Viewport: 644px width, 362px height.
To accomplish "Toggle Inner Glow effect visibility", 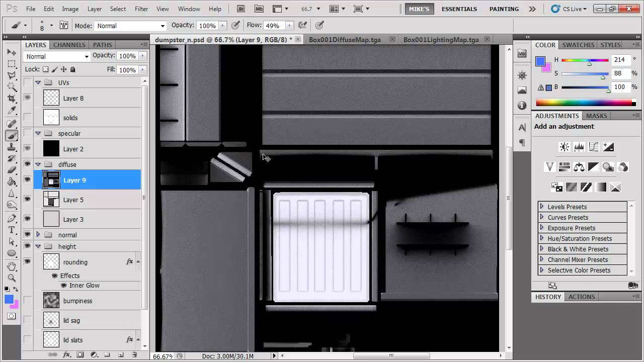I will coord(64,285).
